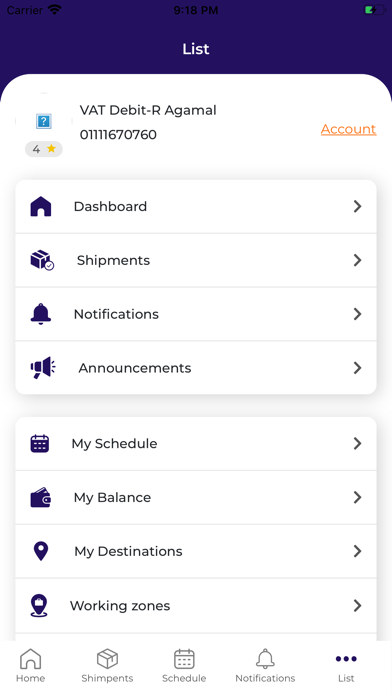The width and height of the screenshot is (392, 696).
Task: Tap the Working zones map icon
Action: (x=39, y=605)
